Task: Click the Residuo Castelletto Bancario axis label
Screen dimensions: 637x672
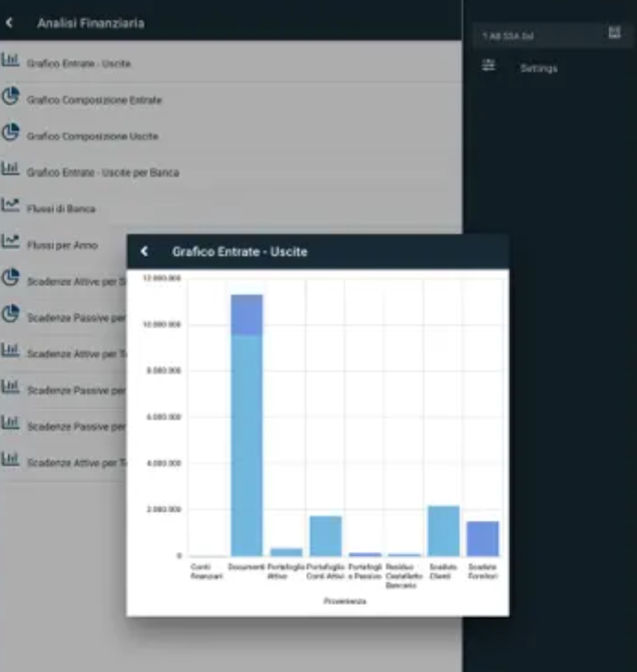Action: [403, 576]
